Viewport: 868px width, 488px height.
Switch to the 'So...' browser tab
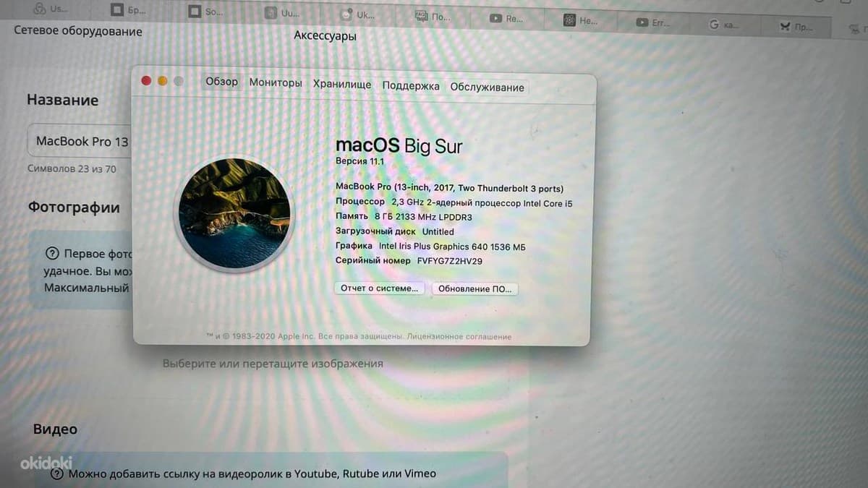click(x=206, y=11)
